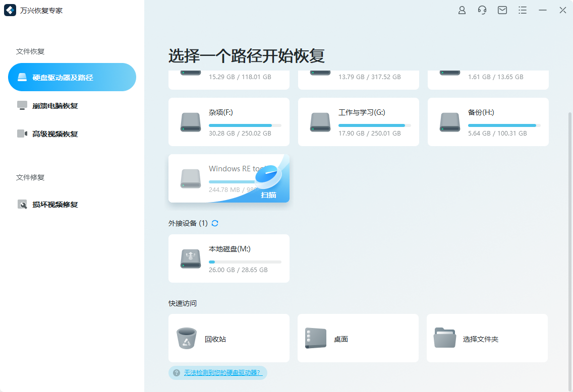573x392 pixels.
Task: Select the 桌面 desktop icon
Action: (x=315, y=338)
